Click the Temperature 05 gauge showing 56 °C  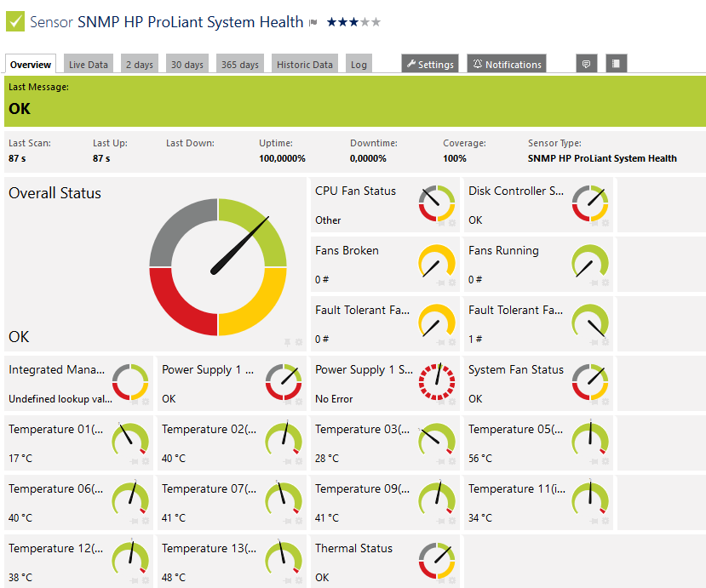[590, 438]
